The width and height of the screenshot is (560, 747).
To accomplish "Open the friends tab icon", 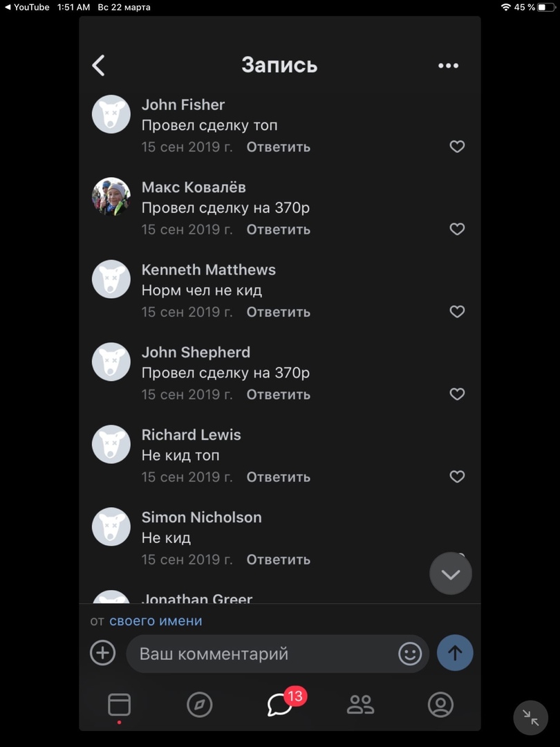I will (360, 705).
